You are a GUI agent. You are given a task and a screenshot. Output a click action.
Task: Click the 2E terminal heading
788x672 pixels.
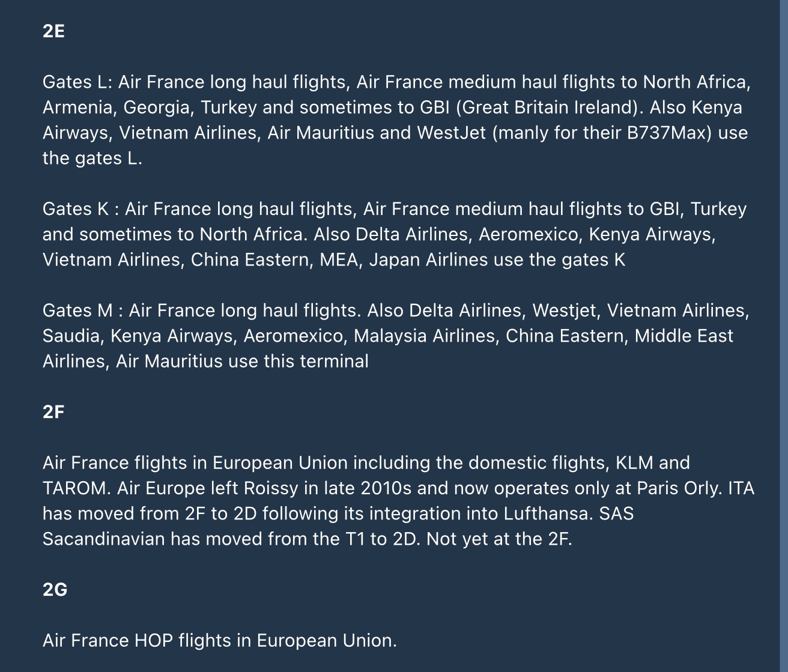click(x=53, y=31)
